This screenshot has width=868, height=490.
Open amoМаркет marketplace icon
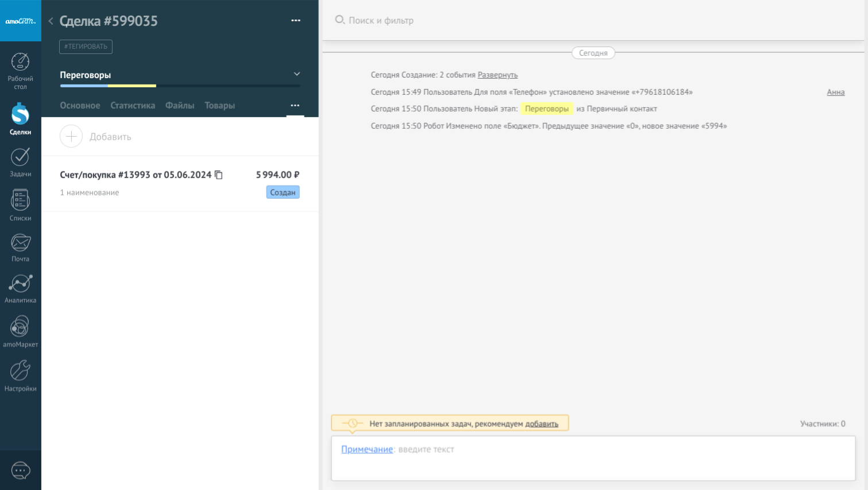coord(20,327)
